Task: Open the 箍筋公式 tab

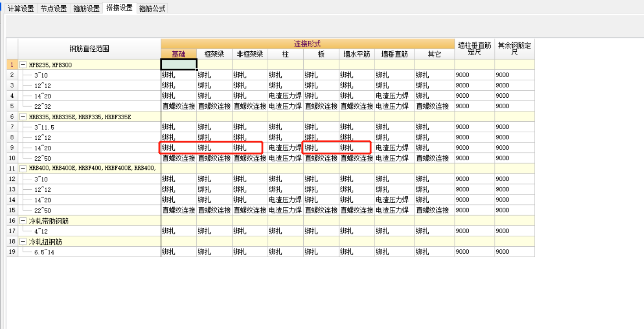Action: pos(151,8)
